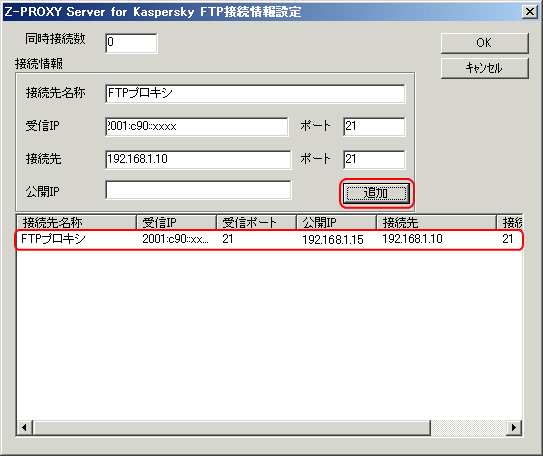The height and width of the screenshot is (456, 543).
Task: Focus the 同時接続数 input field
Action: 131,43
